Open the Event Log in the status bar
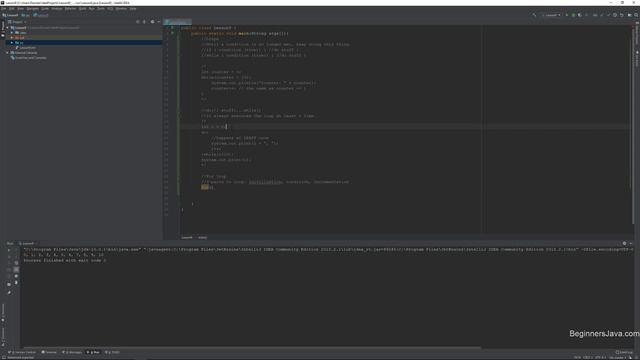 [624, 352]
